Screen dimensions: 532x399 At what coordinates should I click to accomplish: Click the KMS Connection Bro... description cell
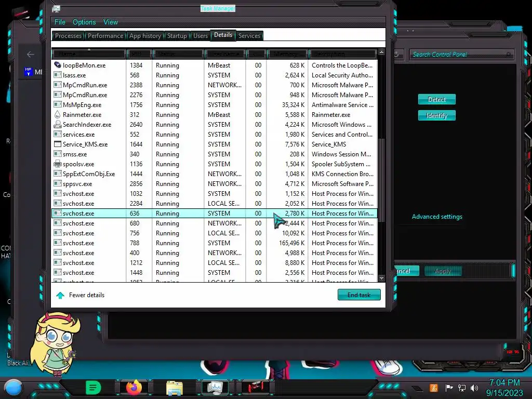coord(342,174)
